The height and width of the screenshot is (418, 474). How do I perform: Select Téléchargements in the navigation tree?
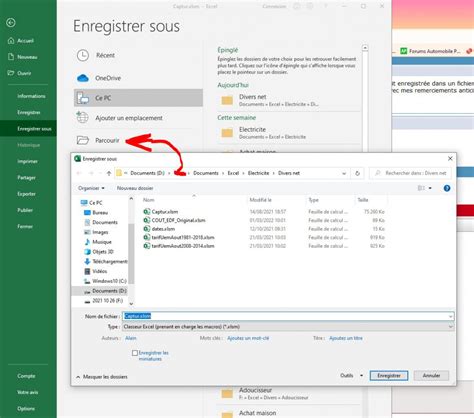[106, 261]
